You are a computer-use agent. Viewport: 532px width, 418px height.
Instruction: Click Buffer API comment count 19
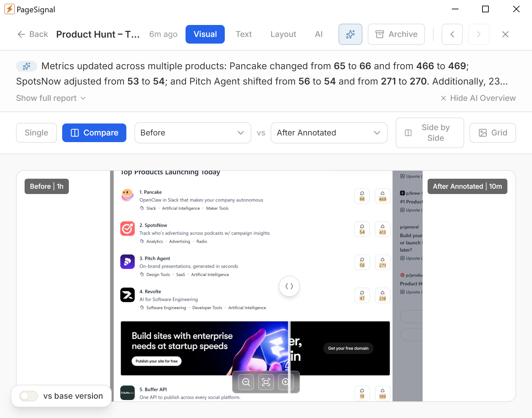[x=362, y=393]
